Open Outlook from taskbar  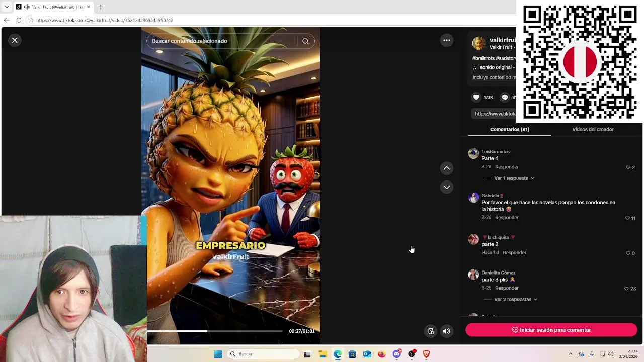(x=367, y=354)
